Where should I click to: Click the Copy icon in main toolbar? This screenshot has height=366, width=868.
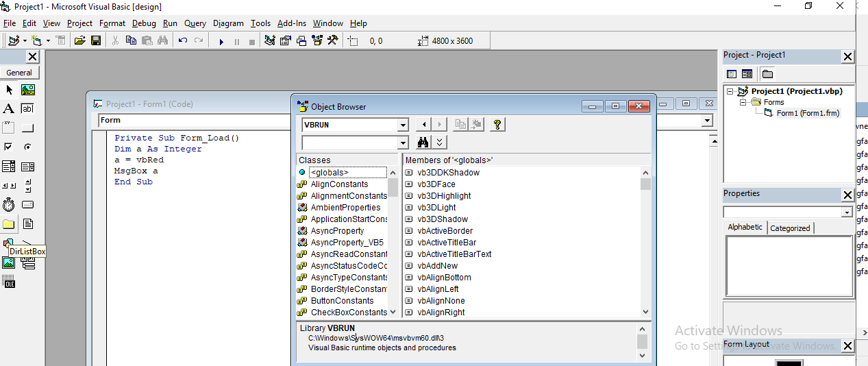(131, 41)
